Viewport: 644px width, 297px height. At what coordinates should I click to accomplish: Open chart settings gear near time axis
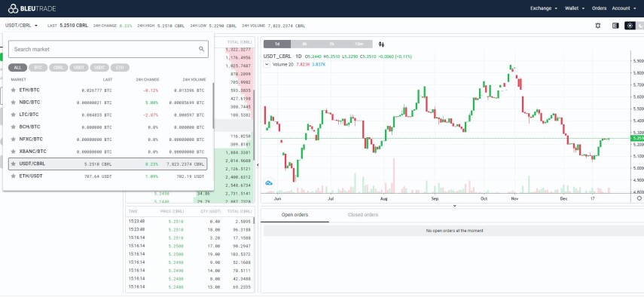click(639, 198)
